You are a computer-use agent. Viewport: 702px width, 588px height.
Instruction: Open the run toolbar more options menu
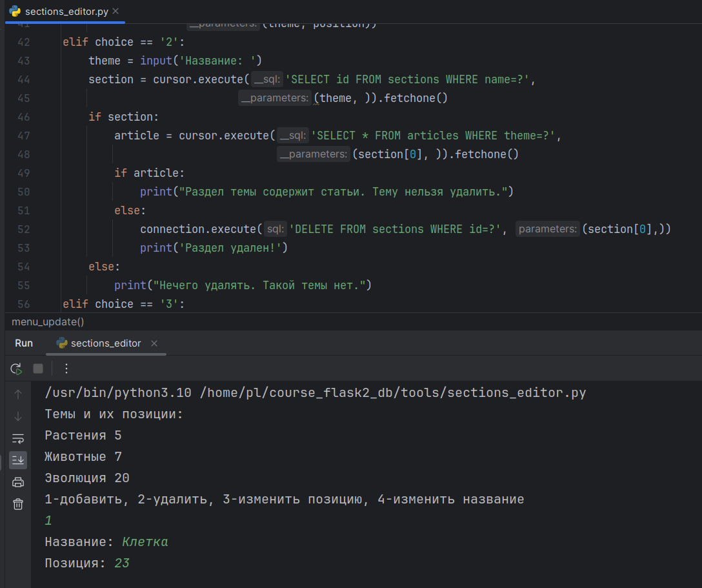[x=66, y=369]
